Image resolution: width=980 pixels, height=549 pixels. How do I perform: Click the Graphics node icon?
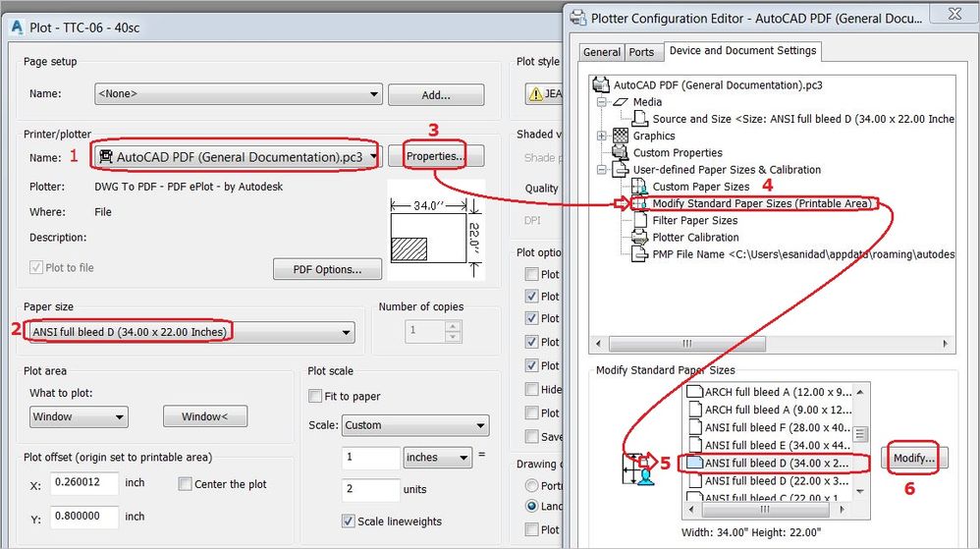coord(620,136)
